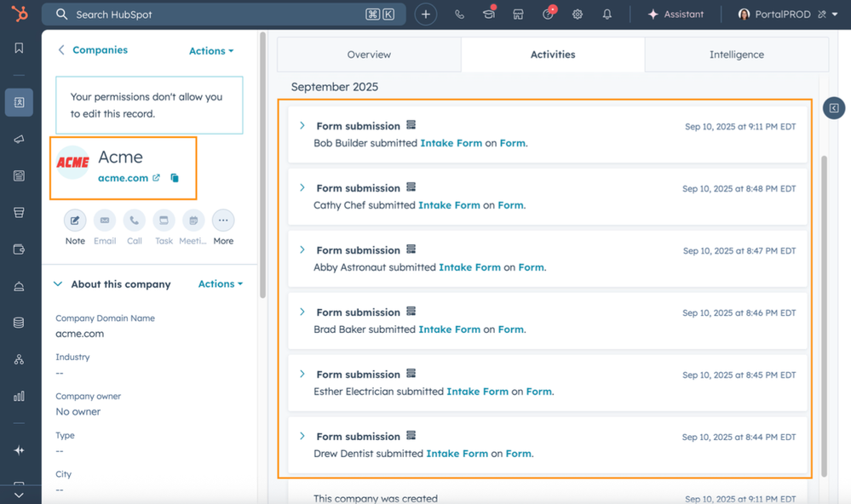Log a Call using the Call icon
Image resolution: width=851 pixels, height=504 pixels.
tap(134, 220)
